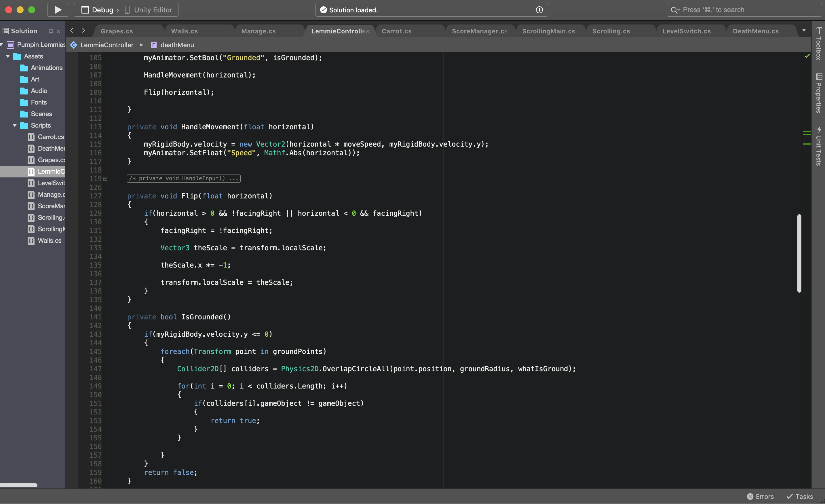Collapse the Assets folder

click(x=8, y=56)
